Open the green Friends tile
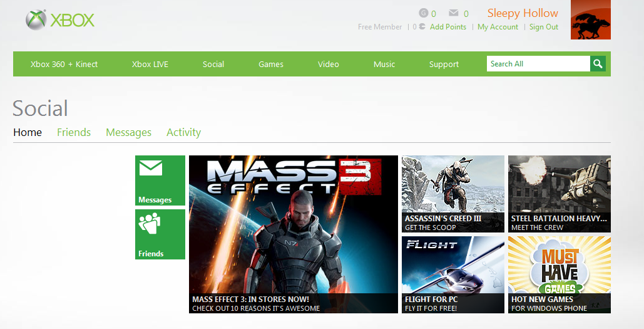The height and width of the screenshot is (329, 644). [x=160, y=234]
